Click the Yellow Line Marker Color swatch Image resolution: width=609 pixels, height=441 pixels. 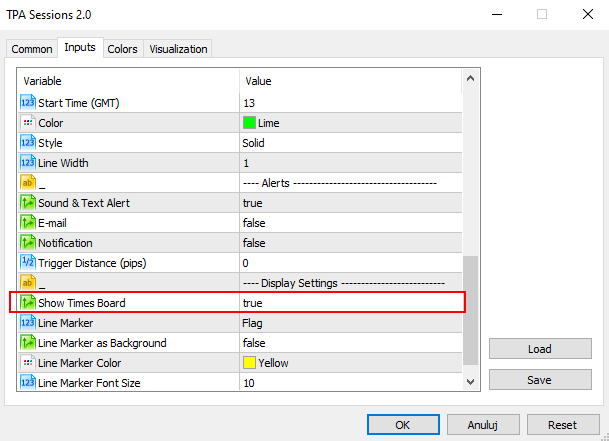[x=250, y=363]
